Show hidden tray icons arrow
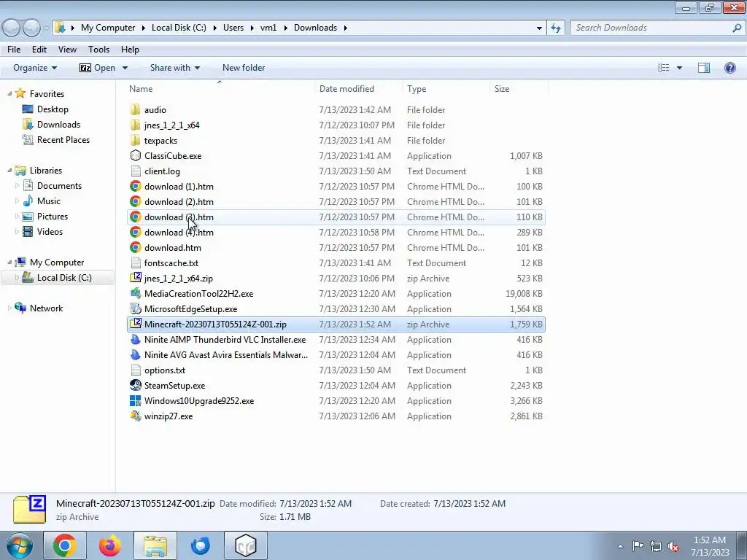The width and height of the screenshot is (747, 560). pyautogui.click(x=620, y=546)
